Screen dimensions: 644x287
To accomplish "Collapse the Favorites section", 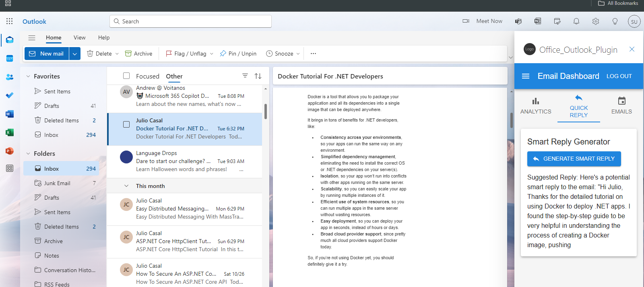I will click(28, 76).
